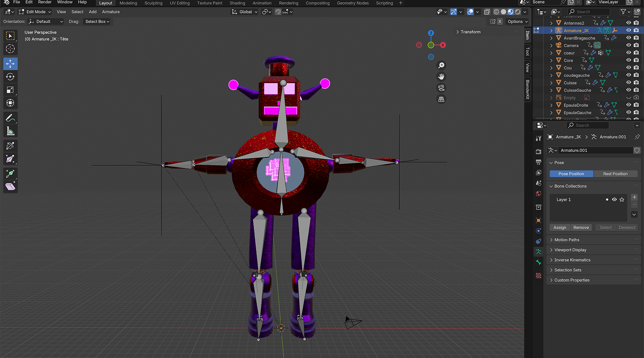Image resolution: width=644 pixels, height=358 pixels.
Task: Switch perspective/orthographic with grid gizmo
Action: click(x=441, y=99)
